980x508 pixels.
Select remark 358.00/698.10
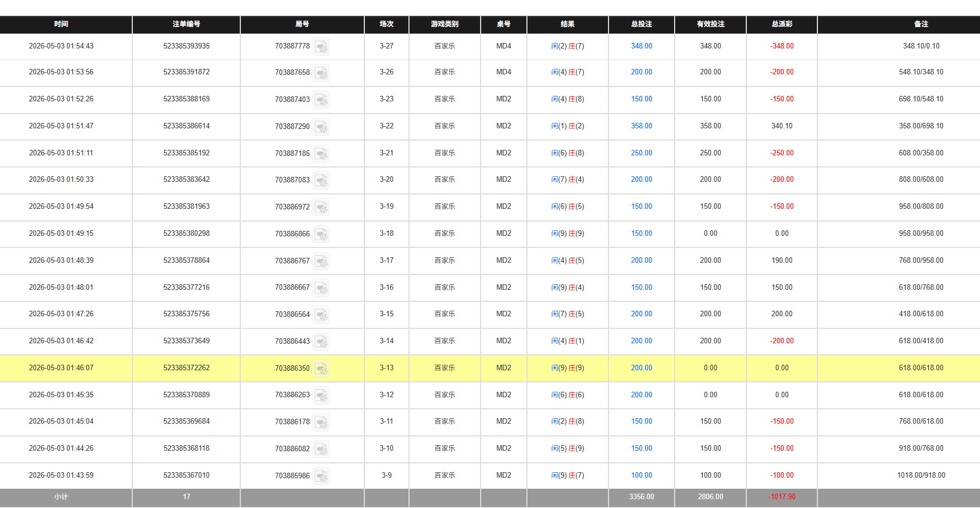point(921,126)
